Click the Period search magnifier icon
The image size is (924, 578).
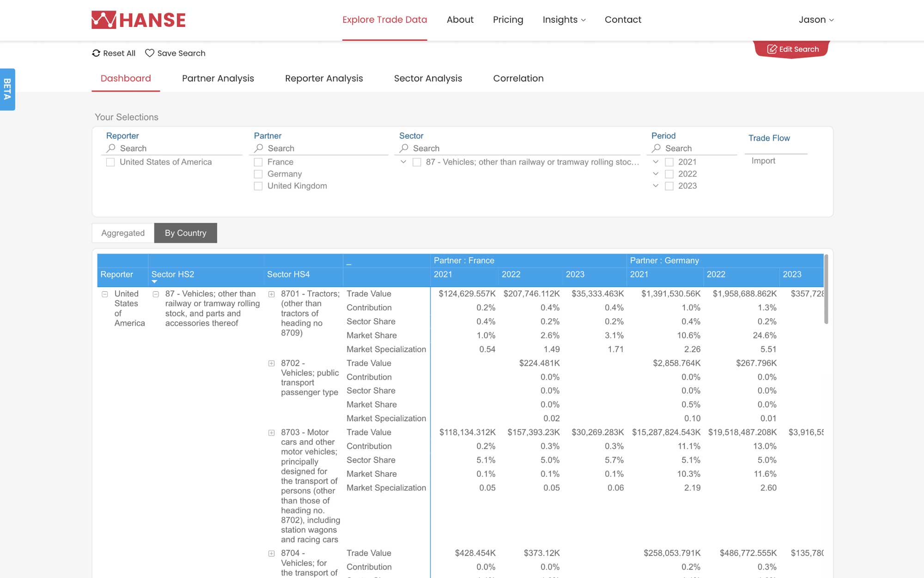click(656, 148)
